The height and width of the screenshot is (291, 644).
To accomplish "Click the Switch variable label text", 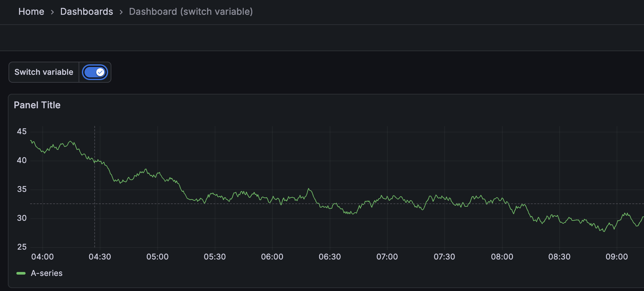I will (44, 72).
